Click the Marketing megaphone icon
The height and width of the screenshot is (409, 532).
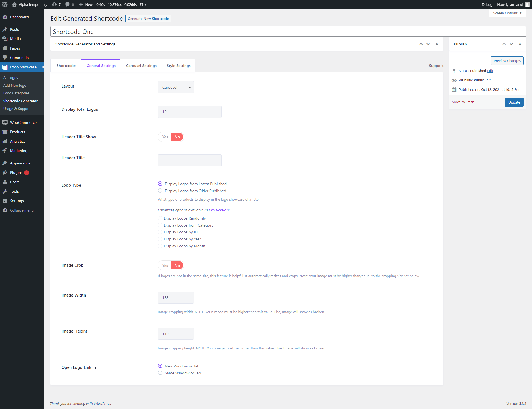pos(5,151)
